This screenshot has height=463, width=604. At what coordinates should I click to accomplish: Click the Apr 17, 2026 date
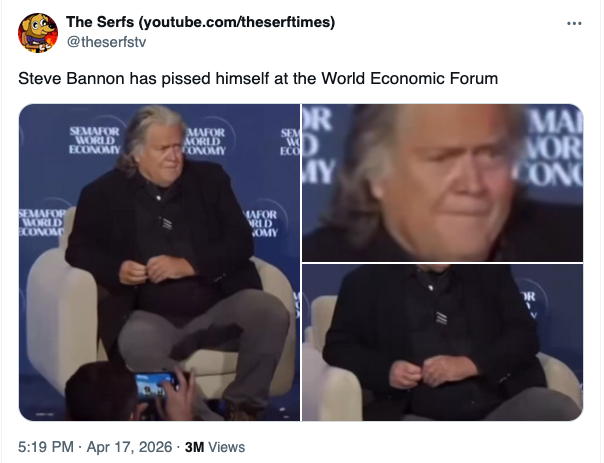click(129, 447)
